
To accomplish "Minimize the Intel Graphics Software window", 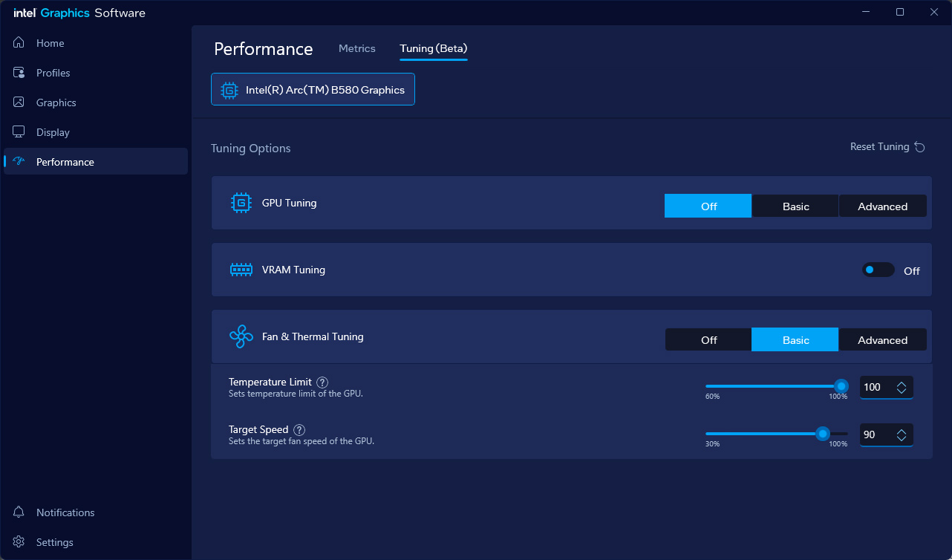I will (866, 12).
